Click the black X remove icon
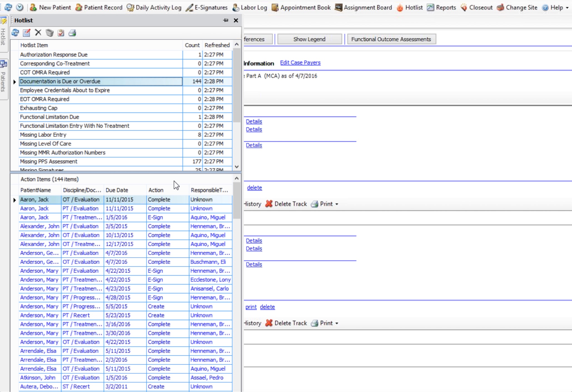Viewport: 572px width, 392px height. [38, 33]
